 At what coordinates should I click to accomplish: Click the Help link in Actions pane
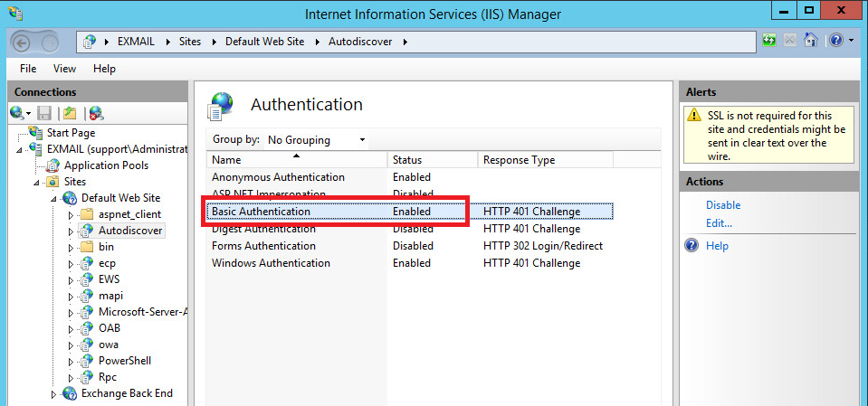coord(717,246)
